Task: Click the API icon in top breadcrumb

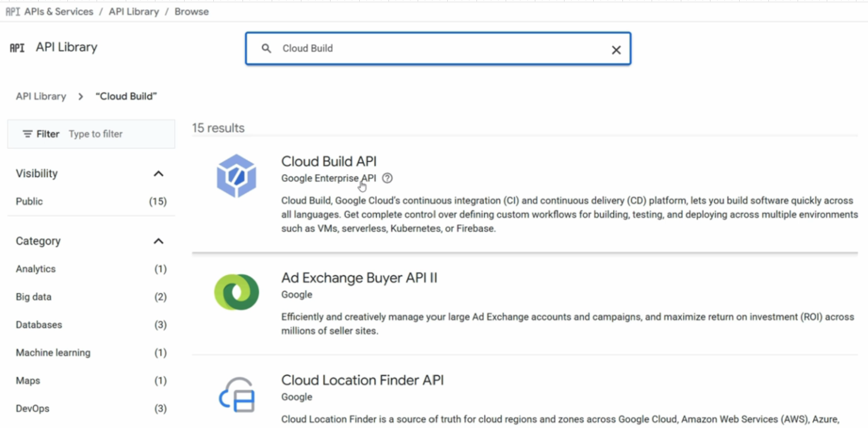Action: tap(12, 12)
